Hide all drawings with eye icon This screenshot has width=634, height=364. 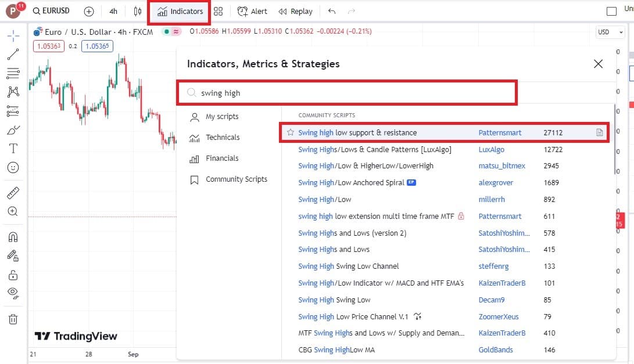point(13,293)
